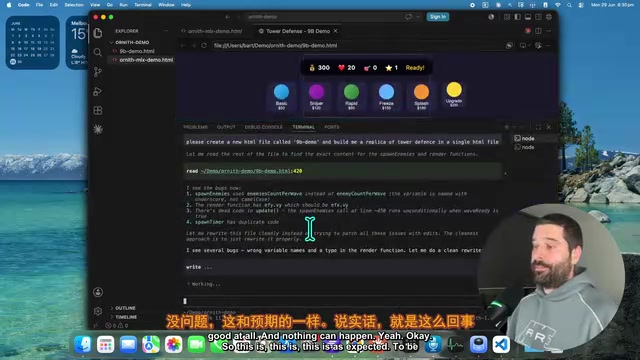Open the PROBLEMS panel tab
Screen dimensions: 640x360
196,127
